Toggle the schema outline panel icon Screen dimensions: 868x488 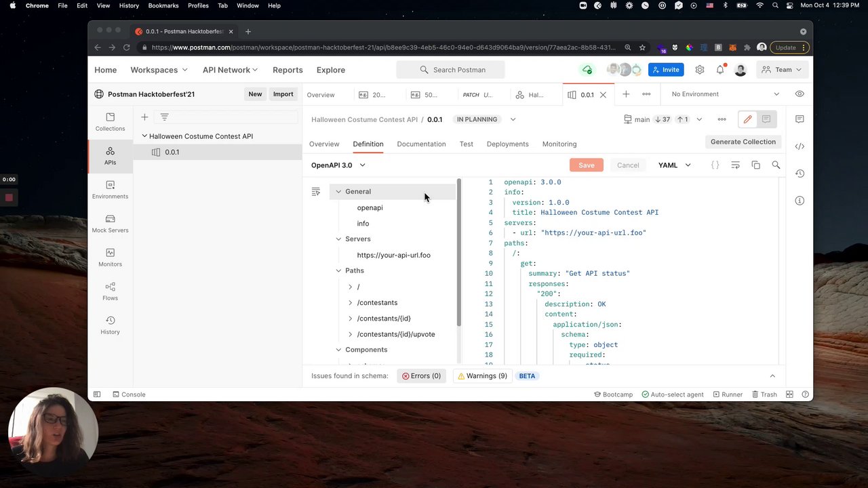[x=315, y=192]
